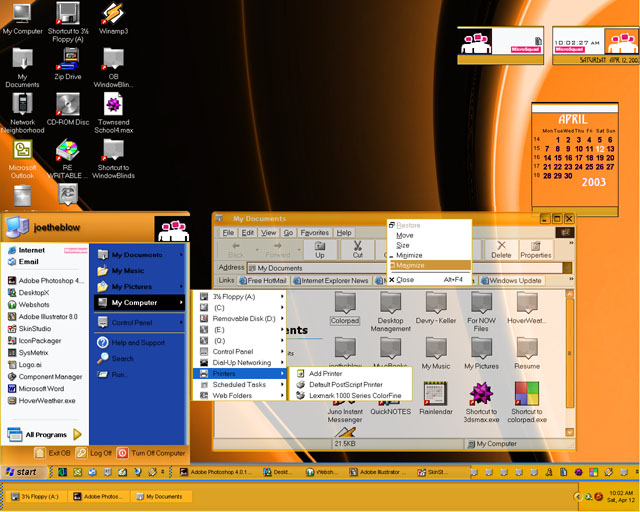
Task: Click Log Off in start menu
Action: 94,453
